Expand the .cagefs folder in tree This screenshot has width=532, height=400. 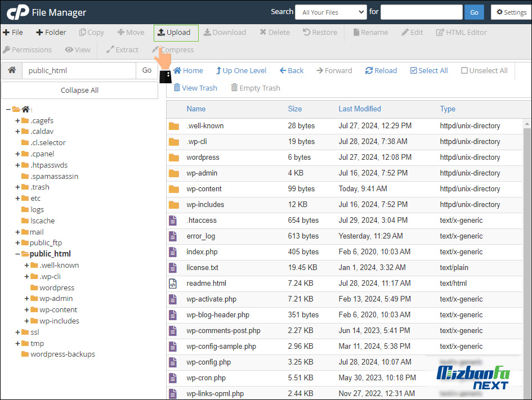click(x=17, y=121)
